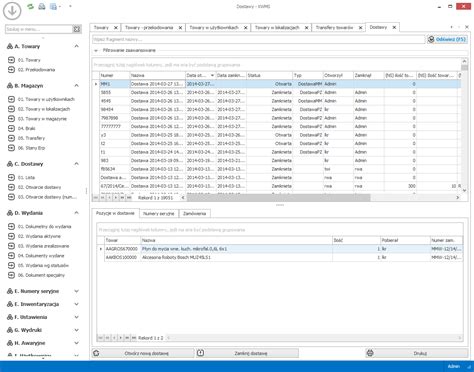This screenshot has width=474, height=372.
Task: Click the green refresh arrows icon in title toolbar
Action: (x=31, y=6)
